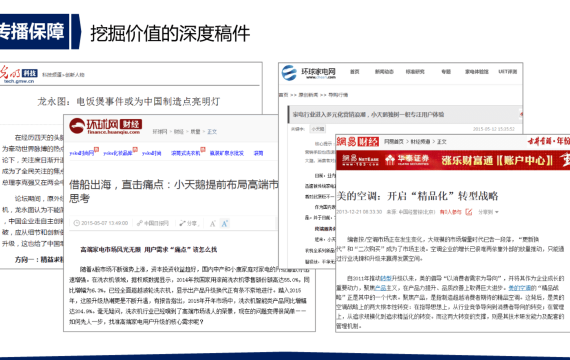Screen dimensions: 570x360
Task: Click the 财经频道 breadcrumb on 网易财经
Action: click(x=421, y=141)
